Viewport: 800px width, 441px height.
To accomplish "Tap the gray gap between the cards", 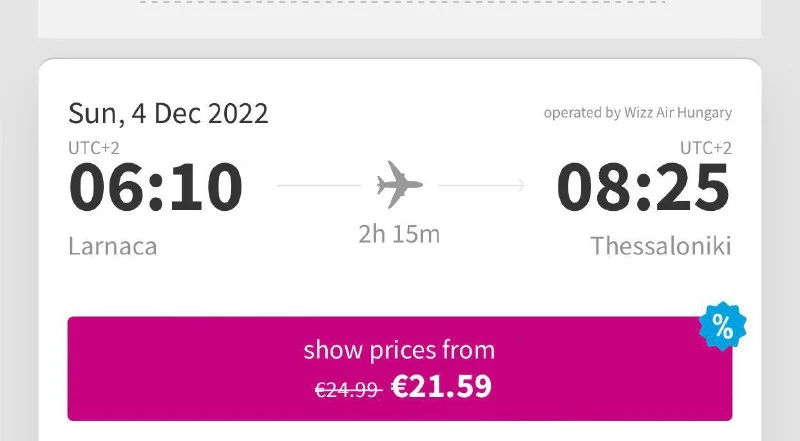I will click(400, 48).
